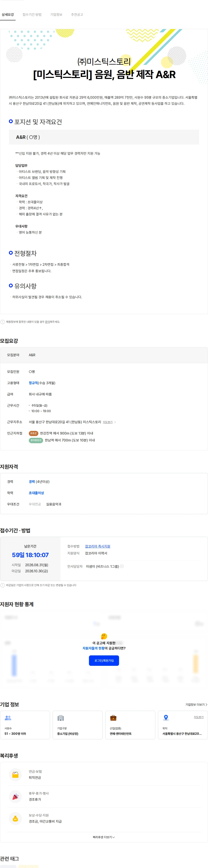Image resolution: width=208 pixels, height=868 pixels.
Task: Click the 시작일 2026.08.31(월) date
Action: click(37, 565)
